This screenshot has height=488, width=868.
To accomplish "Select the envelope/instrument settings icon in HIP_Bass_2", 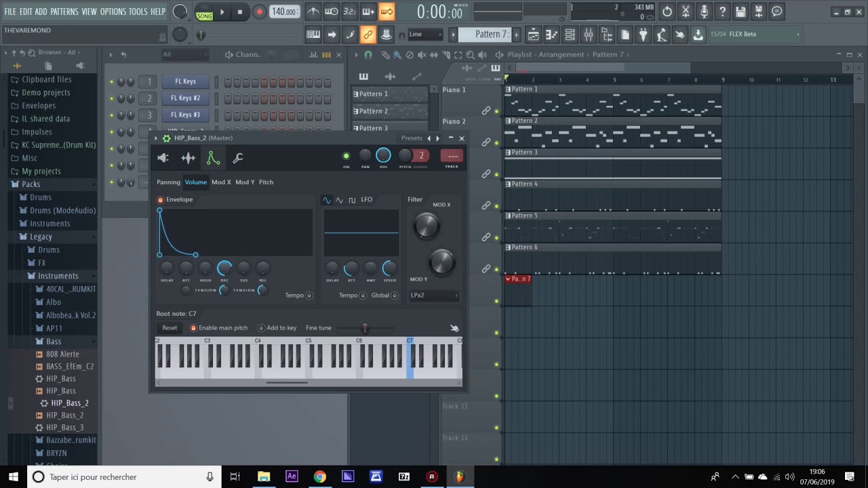I will pos(213,158).
